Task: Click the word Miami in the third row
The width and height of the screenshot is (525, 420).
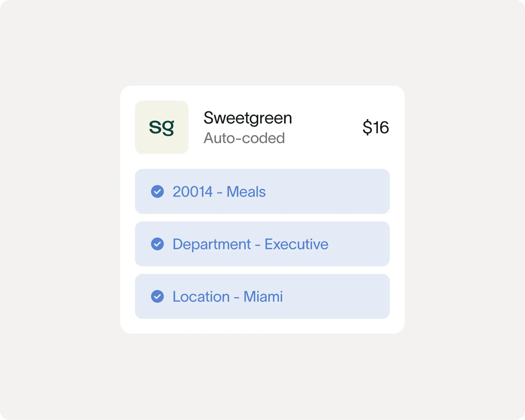Action: pyautogui.click(x=263, y=296)
